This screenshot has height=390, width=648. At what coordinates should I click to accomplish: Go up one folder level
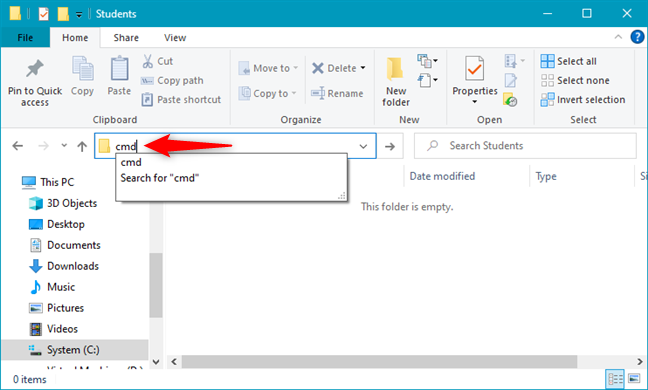coord(82,146)
